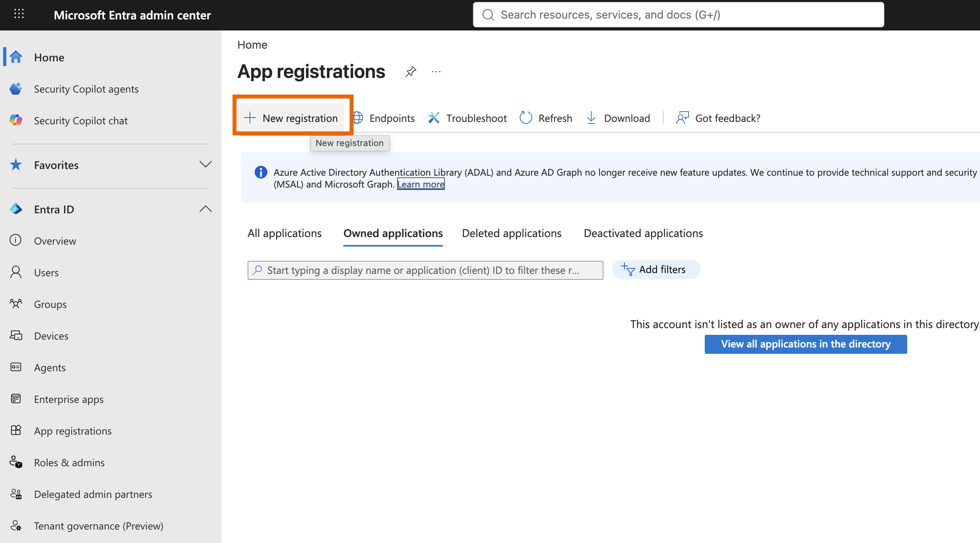The height and width of the screenshot is (543, 980).
Task: Select the Tenant governance icon
Action: 16,525
